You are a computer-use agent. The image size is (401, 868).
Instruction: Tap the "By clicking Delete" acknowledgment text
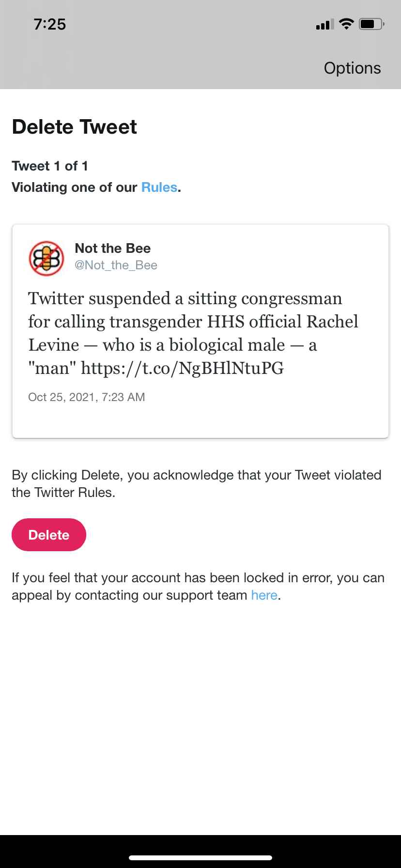pyautogui.click(x=196, y=483)
